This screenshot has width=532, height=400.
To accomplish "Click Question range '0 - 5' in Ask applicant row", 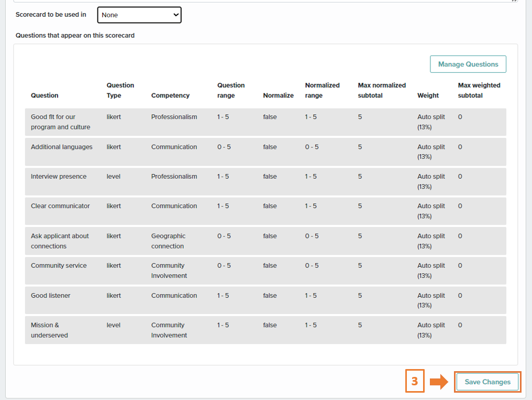I will pyautogui.click(x=224, y=236).
